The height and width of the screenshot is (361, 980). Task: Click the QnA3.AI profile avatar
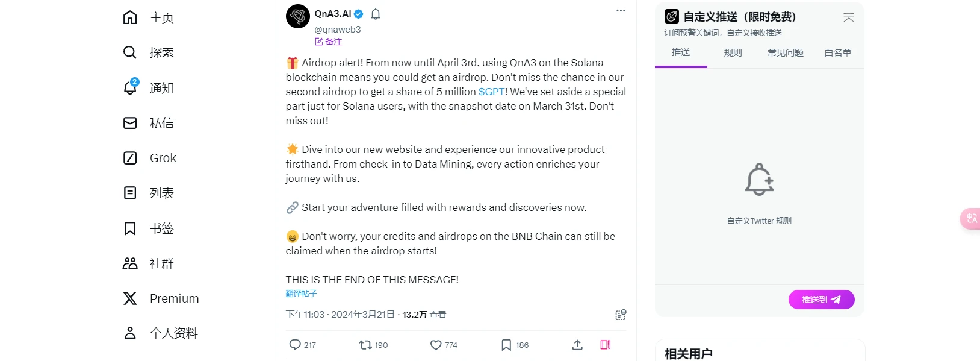coord(298,16)
